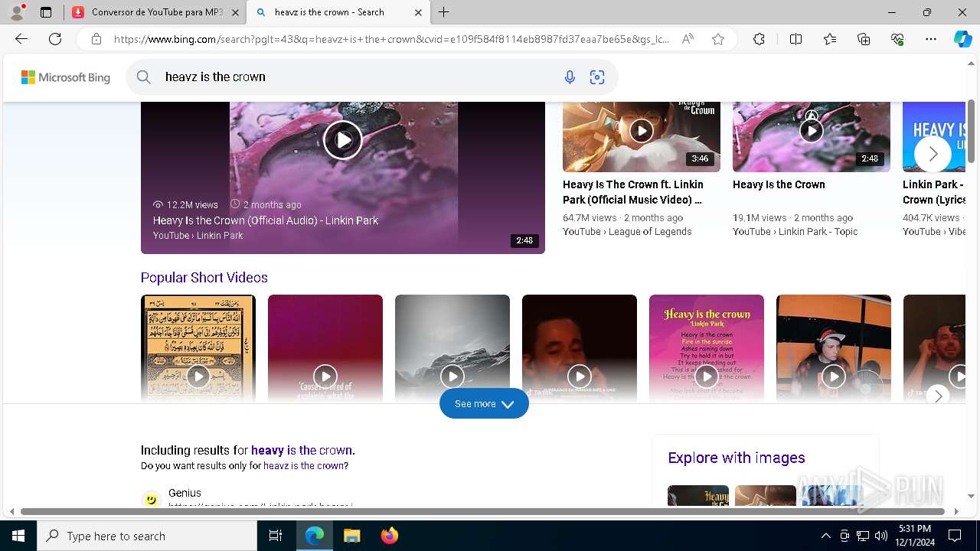Open Browser essentials heart icon
980x551 pixels.
click(x=897, y=39)
